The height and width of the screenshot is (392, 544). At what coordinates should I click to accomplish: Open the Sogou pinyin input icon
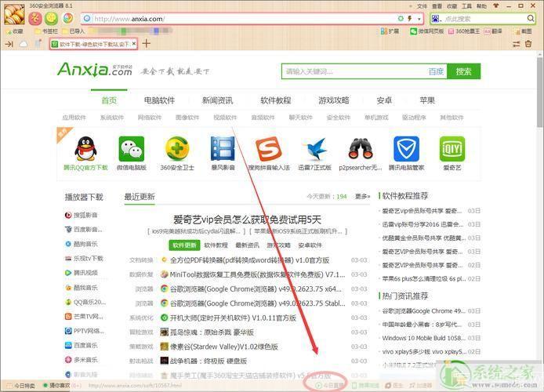(x=268, y=148)
